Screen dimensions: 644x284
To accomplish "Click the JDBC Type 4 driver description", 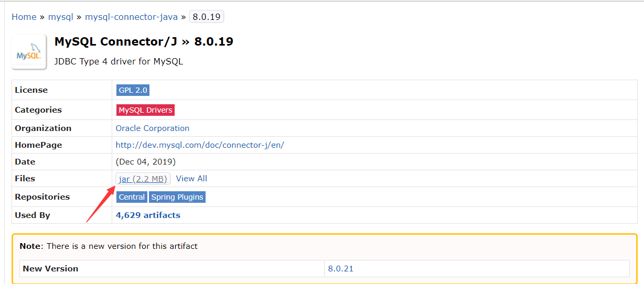I will tap(119, 61).
